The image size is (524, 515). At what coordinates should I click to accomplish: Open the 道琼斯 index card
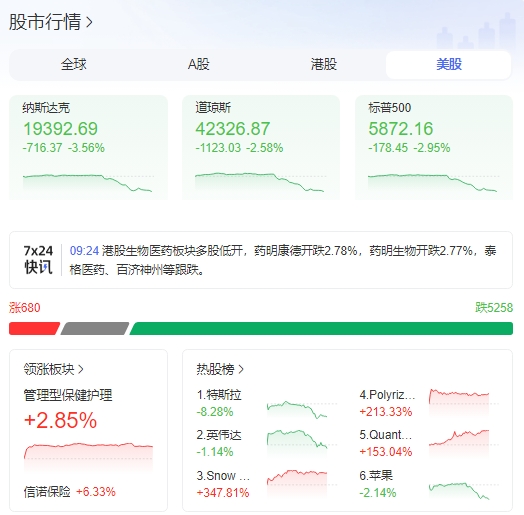click(x=261, y=147)
